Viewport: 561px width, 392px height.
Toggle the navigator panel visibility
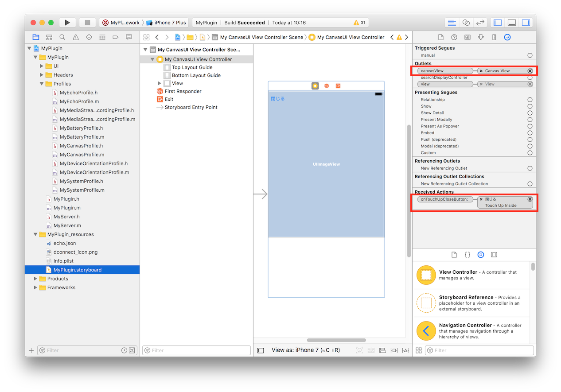point(498,23)
